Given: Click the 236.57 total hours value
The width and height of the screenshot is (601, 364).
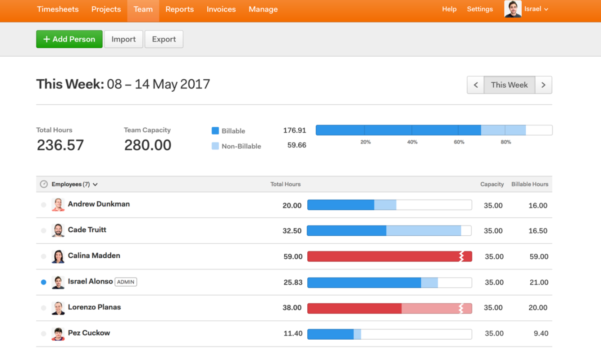Looking at the screenshot, I should pos(60,145).
